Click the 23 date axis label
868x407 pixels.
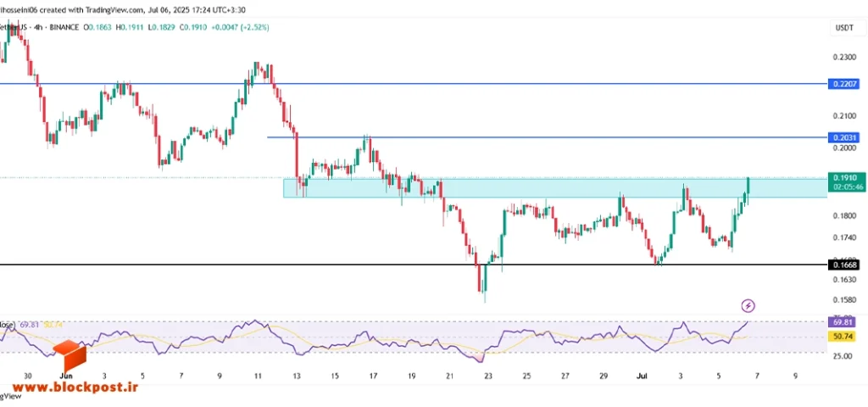488,376
